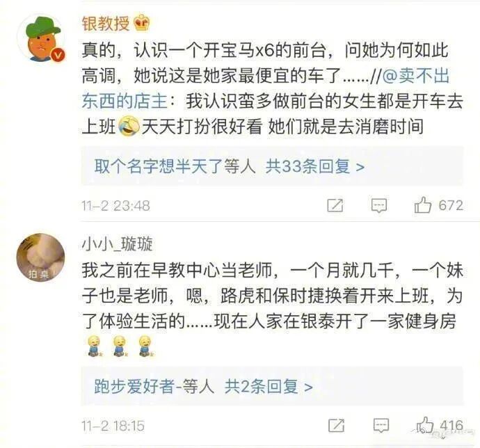Click the username 小小_璇璇

coord(117,243)
